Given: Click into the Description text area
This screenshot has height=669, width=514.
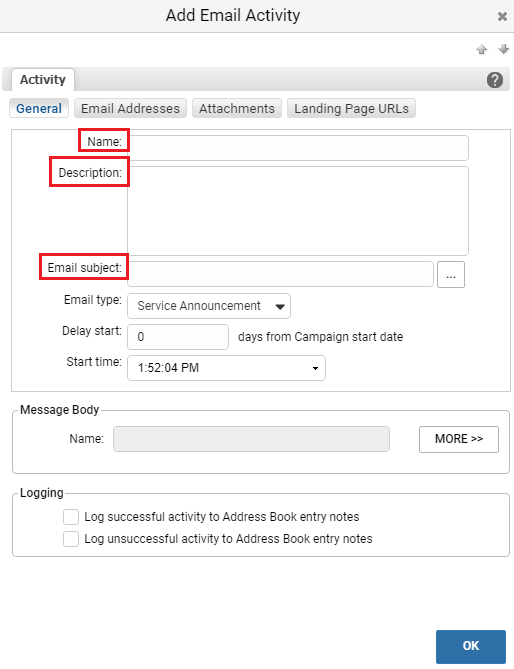Looking at the screenshot, I should (x=298, y=211).
